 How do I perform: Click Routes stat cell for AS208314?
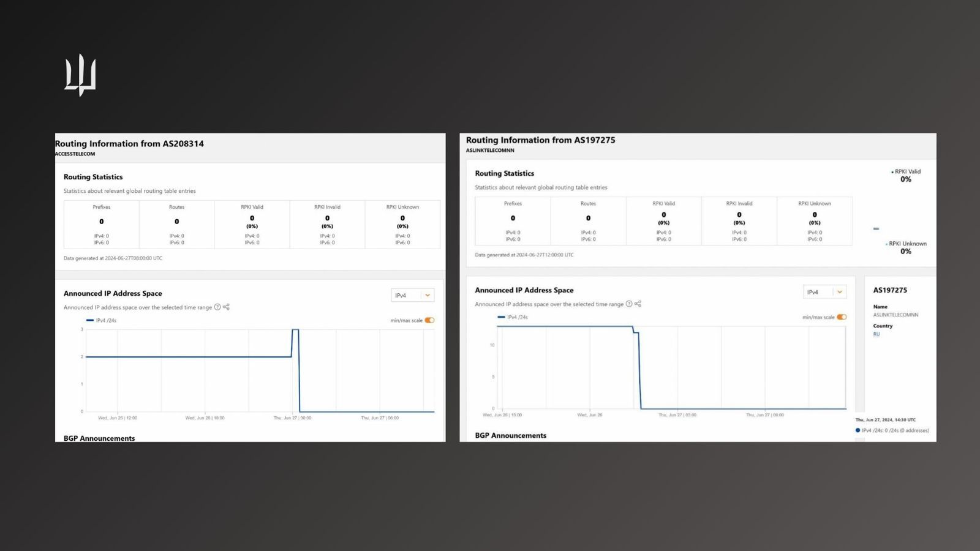(176, 224)
